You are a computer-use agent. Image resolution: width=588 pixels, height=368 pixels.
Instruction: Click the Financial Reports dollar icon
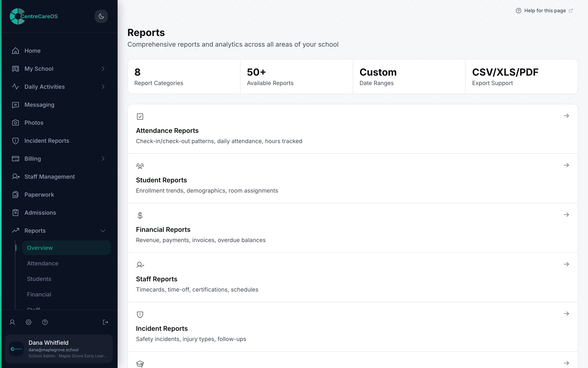(x=140, y=215)
